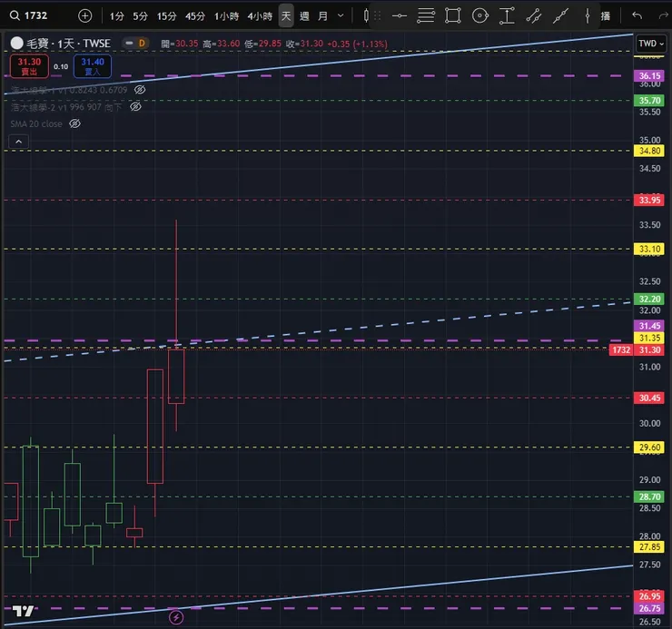
Task: Select the circle drawing tool
Action: coord(480,16)
